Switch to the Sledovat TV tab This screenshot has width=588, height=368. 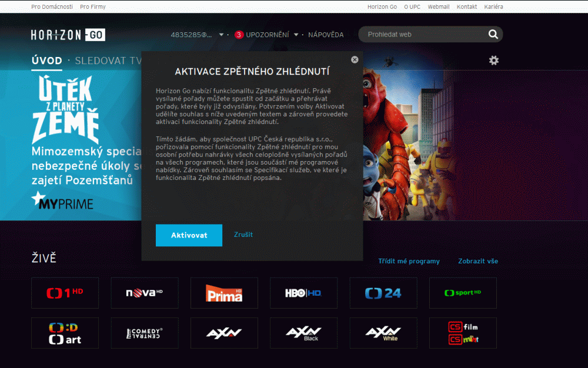tap(108, 61)
